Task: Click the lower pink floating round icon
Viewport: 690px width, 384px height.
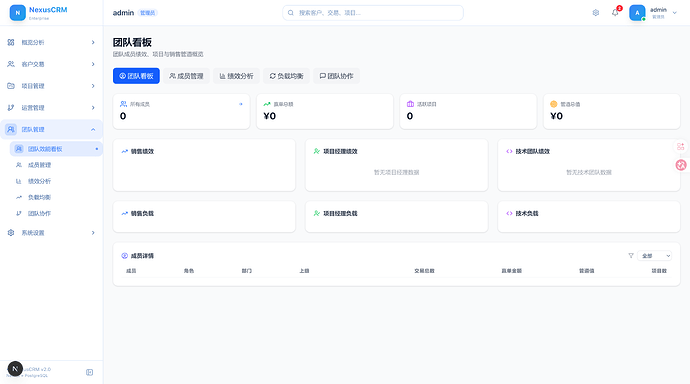Action: (681, 165)
